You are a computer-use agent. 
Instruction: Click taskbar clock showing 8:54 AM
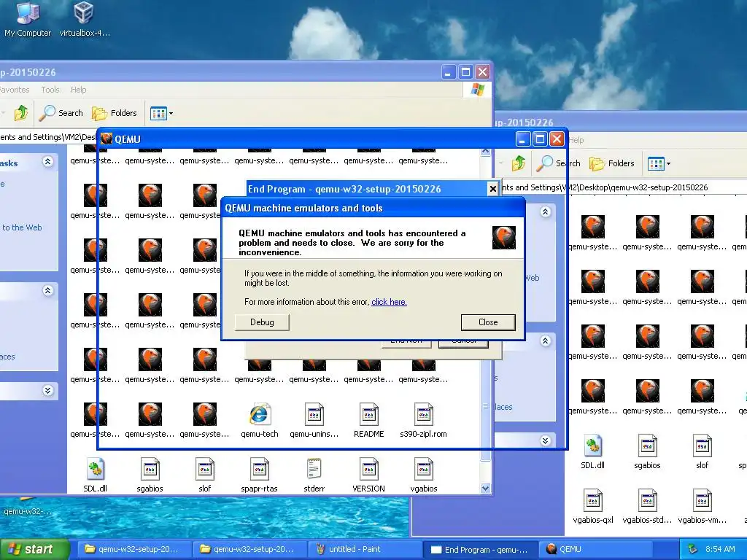coord(719,550)
